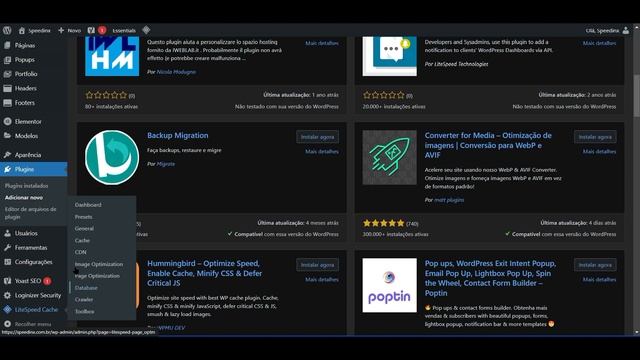Open the Novo new content menu
640x360 pixels.
[x=70, y=30]
